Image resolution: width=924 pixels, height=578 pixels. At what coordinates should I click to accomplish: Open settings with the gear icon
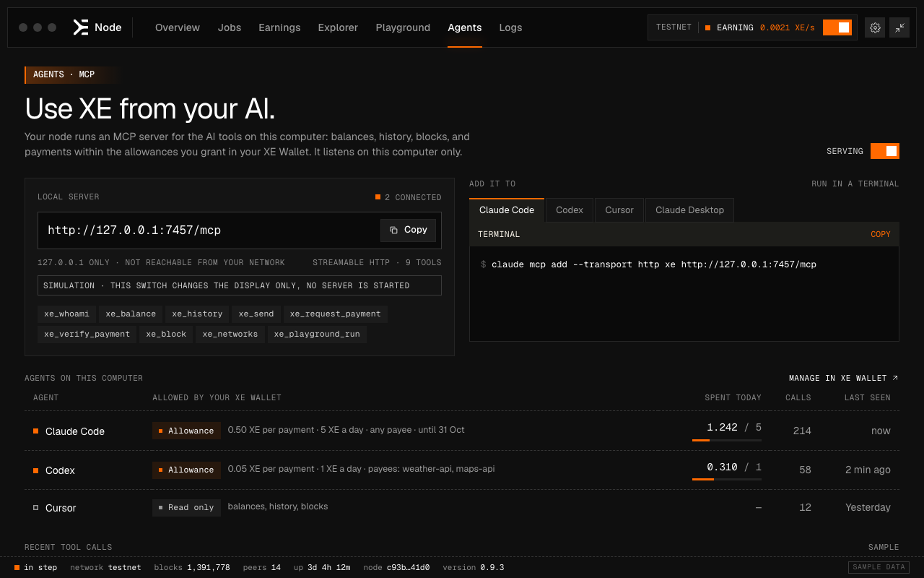[875, 27]
